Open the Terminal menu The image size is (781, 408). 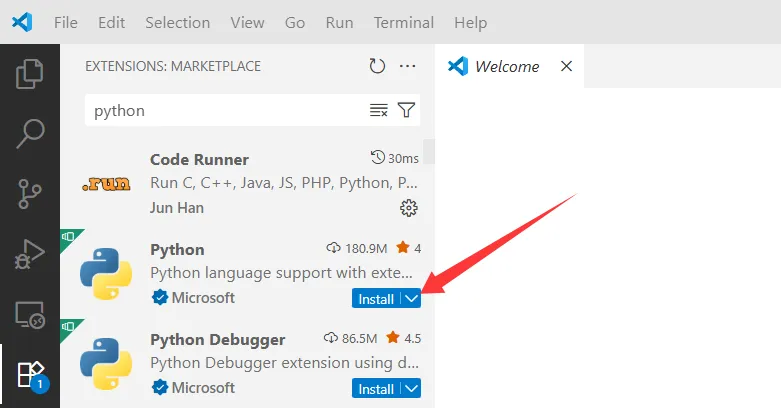pos(403,22)
